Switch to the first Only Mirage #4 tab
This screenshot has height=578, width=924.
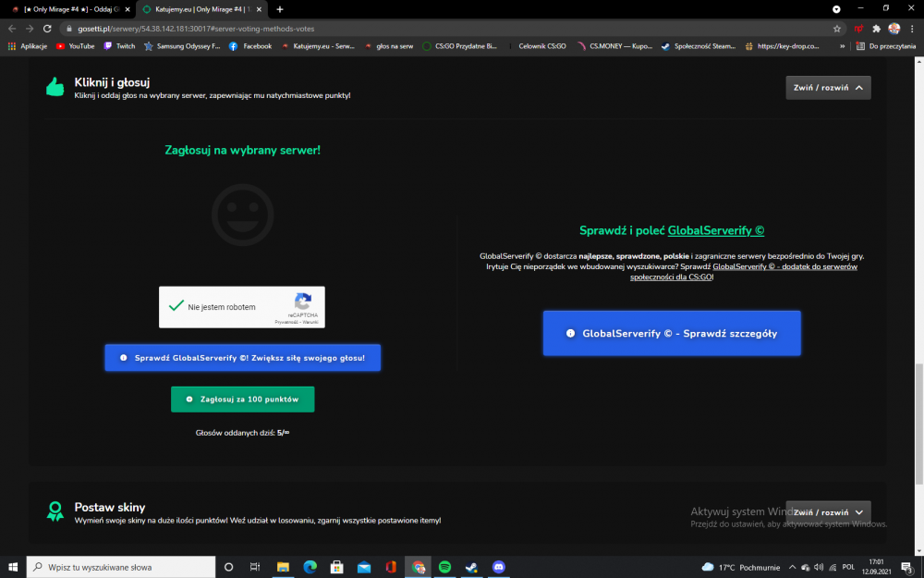click(x=71, y=9)
